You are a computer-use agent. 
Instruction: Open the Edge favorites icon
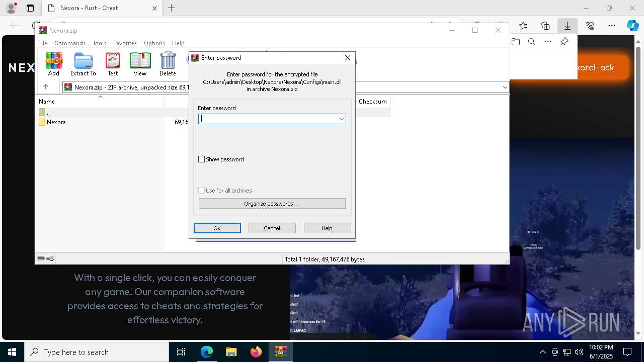(x=523, y=26)
